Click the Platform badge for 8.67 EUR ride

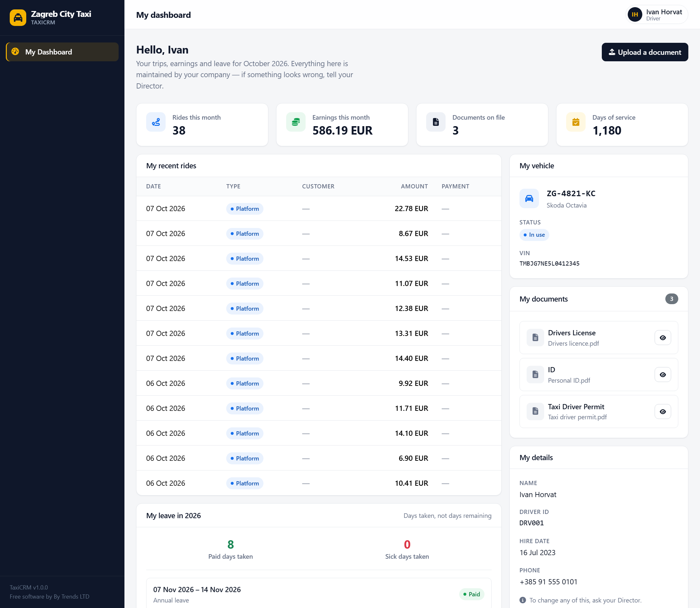[245, 234]
